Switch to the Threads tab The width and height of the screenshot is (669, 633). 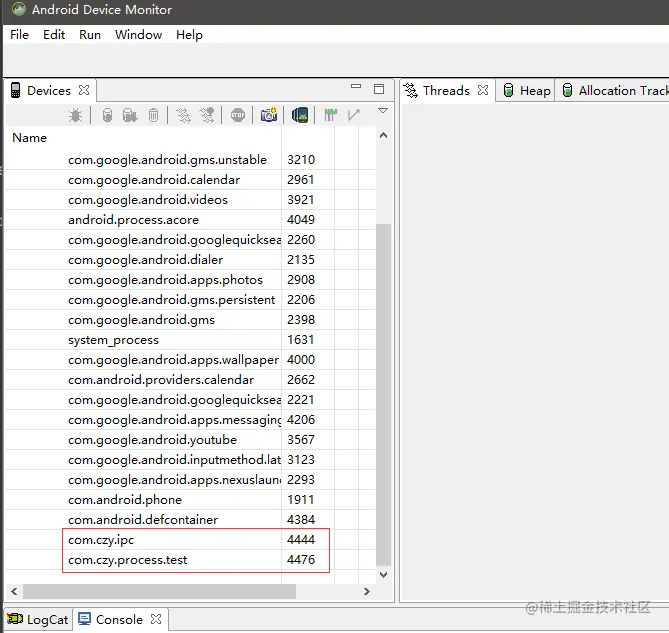coord(446,90)
